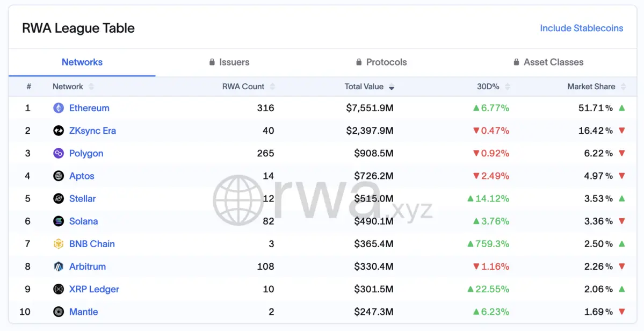Click the XRP Ledger logo icon
Viewport: 644px width, 331px height.
click(59, 289)
